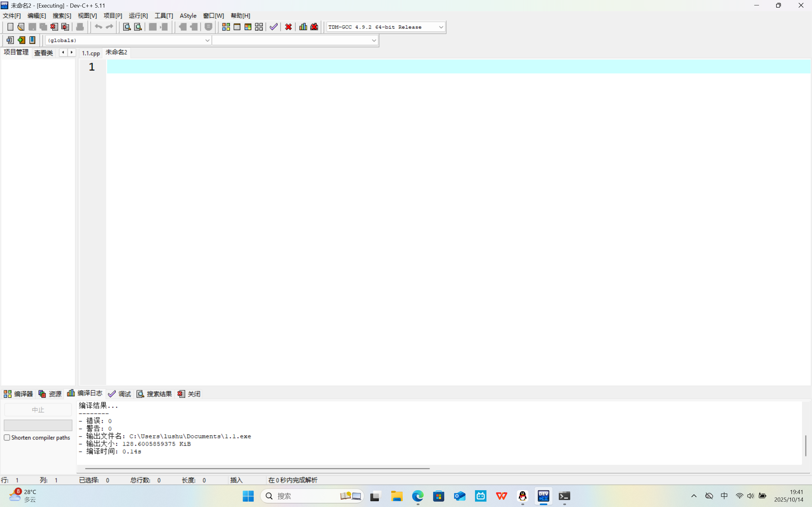812x507 pixels.
Task: Open the (globals) scope dropdown
Action: 207,41
